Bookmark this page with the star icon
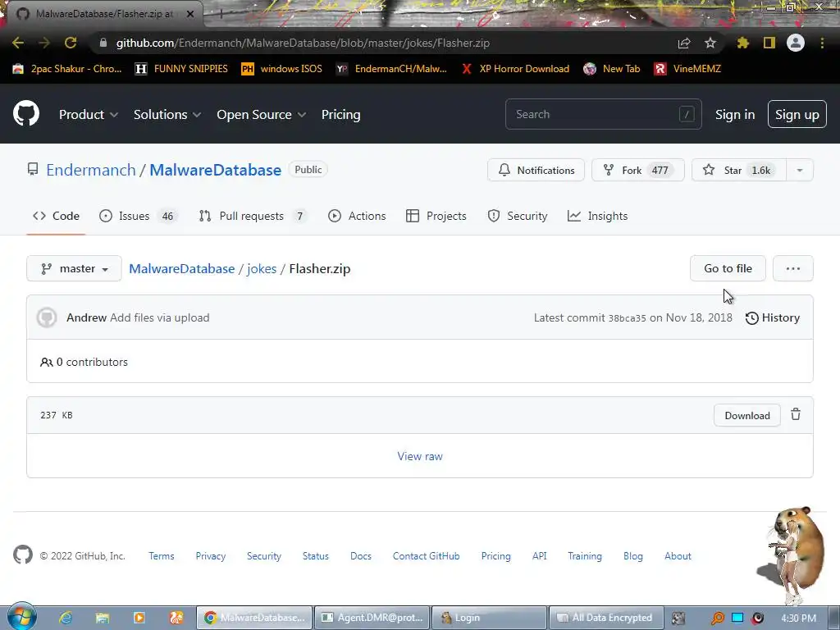The width and height of the screenshot is (840, 630). [710, 43]
